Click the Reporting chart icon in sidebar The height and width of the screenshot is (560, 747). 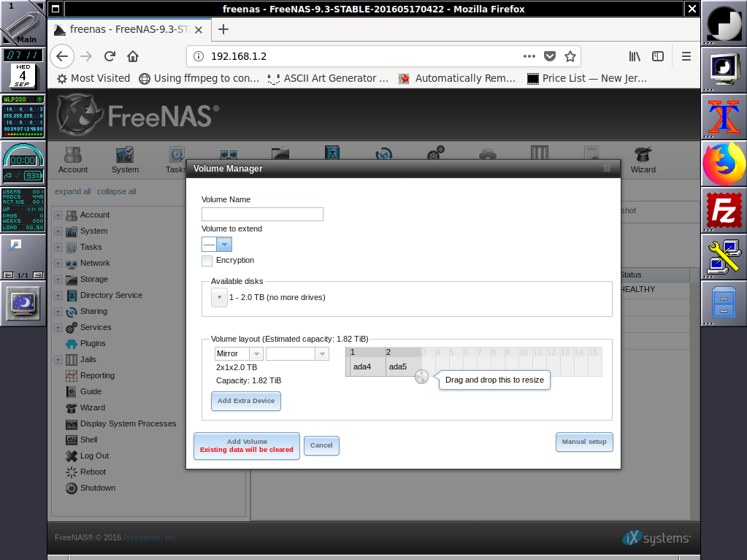72,375
